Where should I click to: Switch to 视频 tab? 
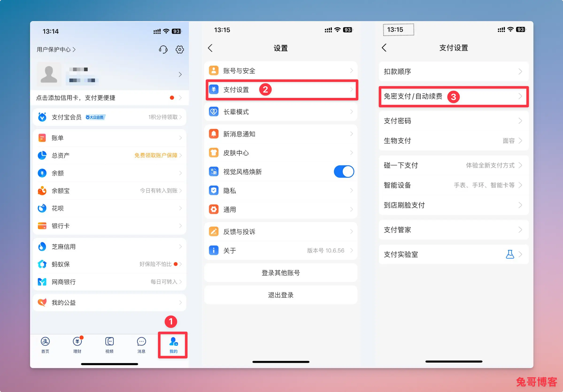109,345
